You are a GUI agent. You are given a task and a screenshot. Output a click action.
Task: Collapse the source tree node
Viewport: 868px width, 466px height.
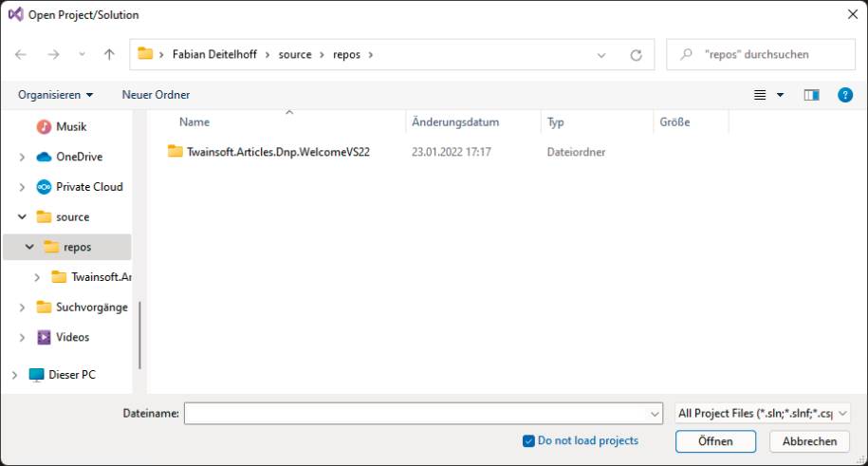tap(22, 216)
